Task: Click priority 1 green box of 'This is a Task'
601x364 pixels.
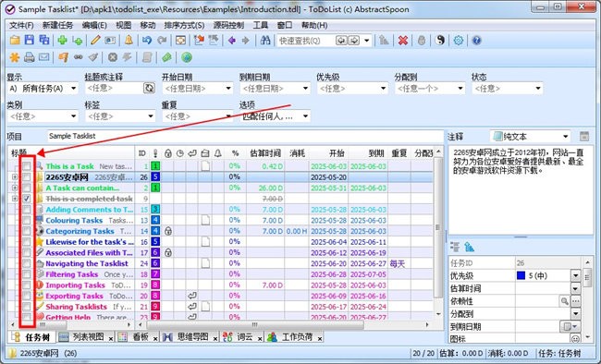Action: 154,166
